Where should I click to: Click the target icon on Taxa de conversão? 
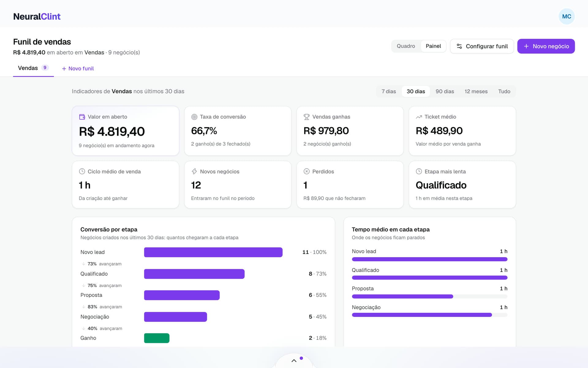[x=194, y=117]
